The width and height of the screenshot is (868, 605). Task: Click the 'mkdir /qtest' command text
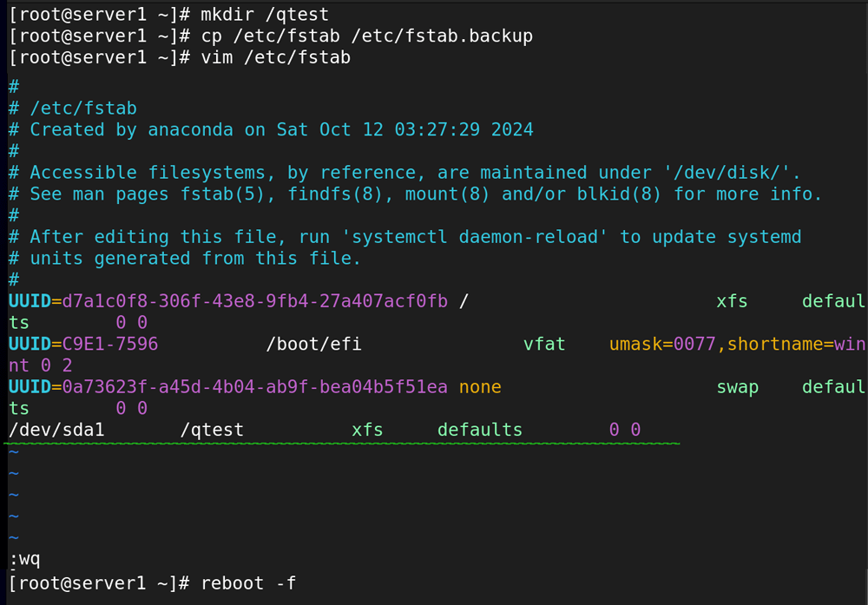pos(265,15)
